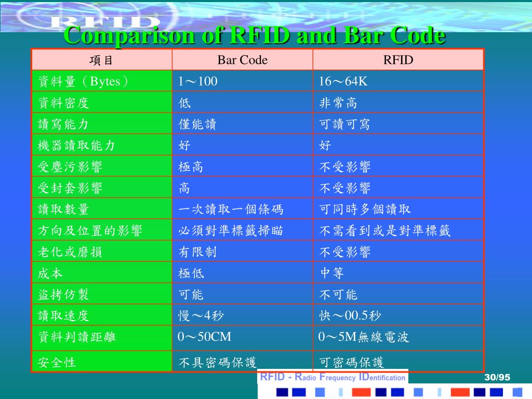The height and width of the screenshot is (399, 532).
Task: Select the '讀取數量' row label
Action: [102, 209]
